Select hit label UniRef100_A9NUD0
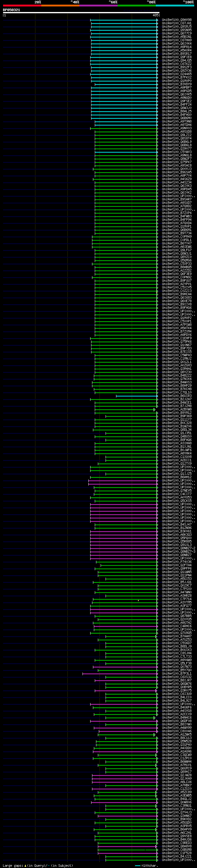The height and width of the screenshot is (868, 197). pos(176,98)
